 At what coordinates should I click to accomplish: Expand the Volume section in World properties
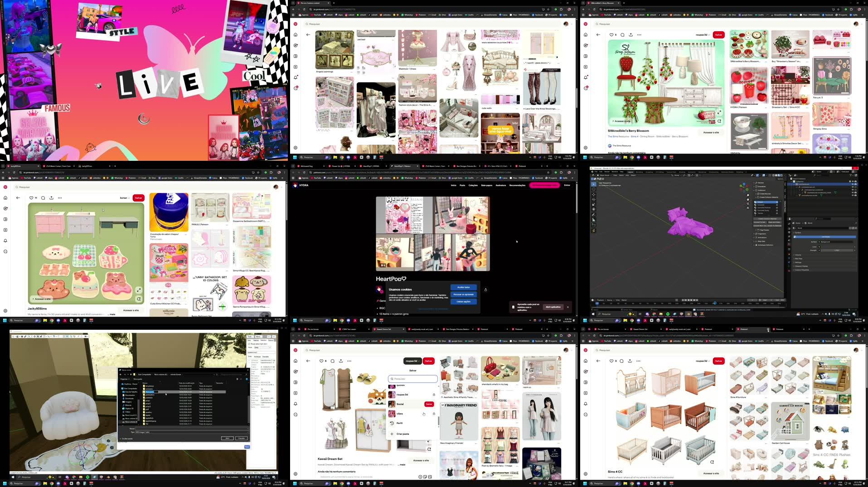pos(798,255)
